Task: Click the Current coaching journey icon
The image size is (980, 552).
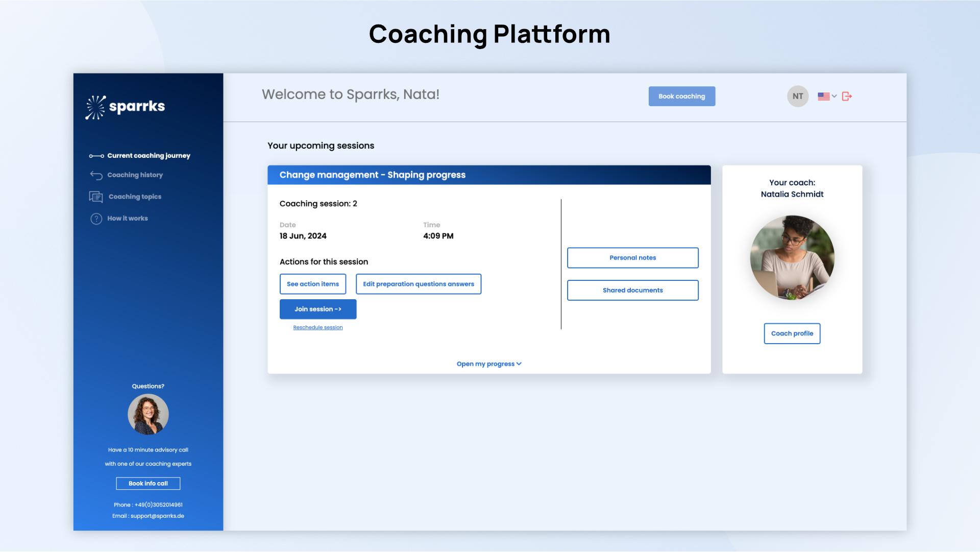Action: 96,156
